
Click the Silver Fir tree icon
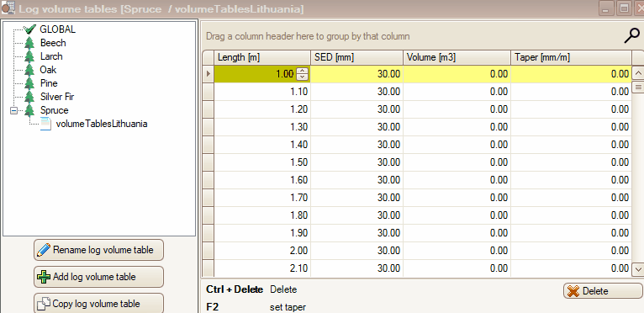(x=29, y=97)
